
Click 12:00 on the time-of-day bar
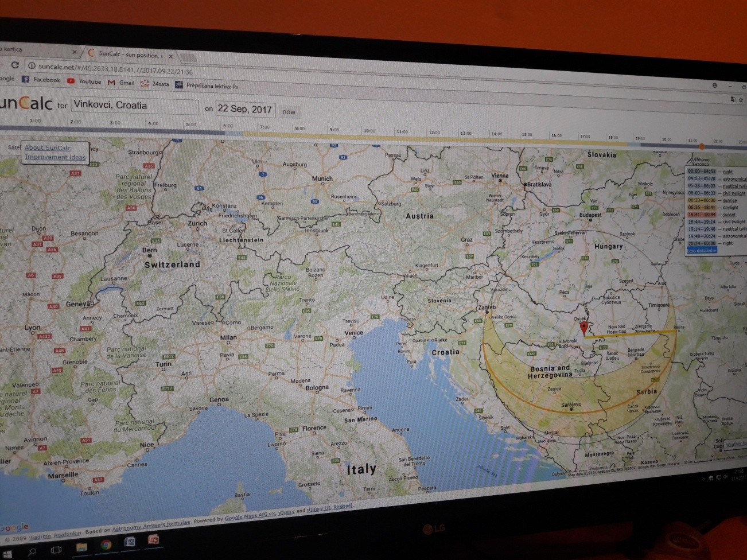(x=434, y=133)
